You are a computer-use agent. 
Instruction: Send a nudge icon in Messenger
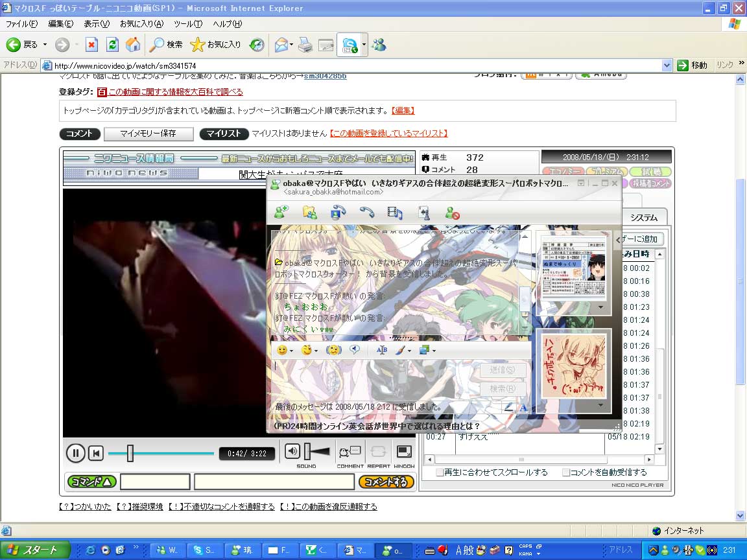coord(334,351)
